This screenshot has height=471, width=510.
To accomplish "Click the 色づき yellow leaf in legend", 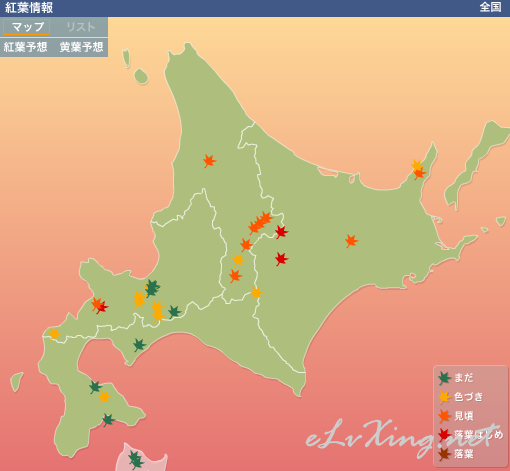I will [x=444, y=397].
